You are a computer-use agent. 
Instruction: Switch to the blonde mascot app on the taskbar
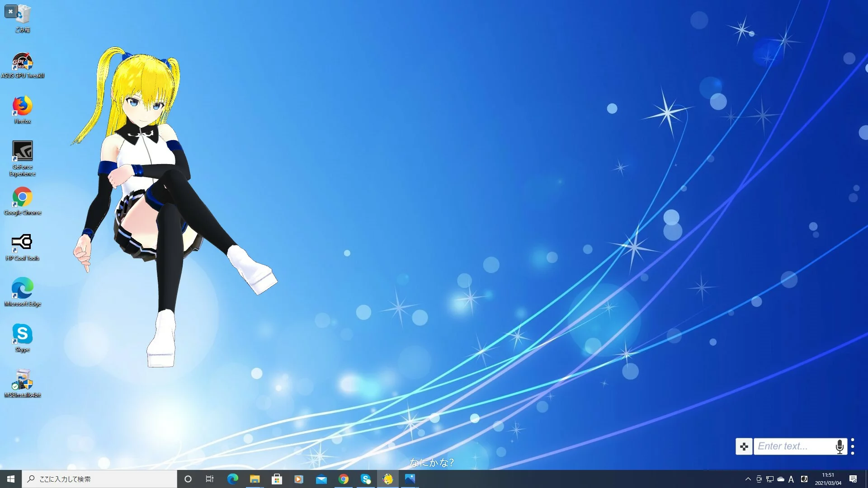(x=387, y=479)
